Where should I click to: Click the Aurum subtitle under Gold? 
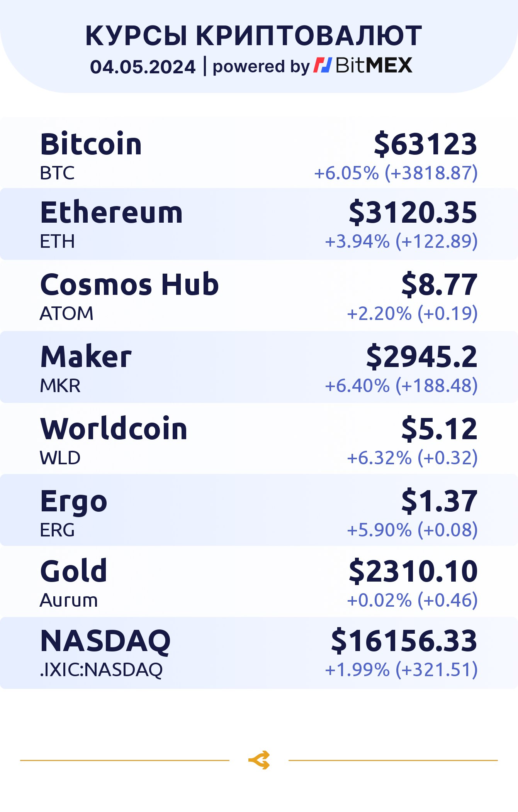(69, 600)
